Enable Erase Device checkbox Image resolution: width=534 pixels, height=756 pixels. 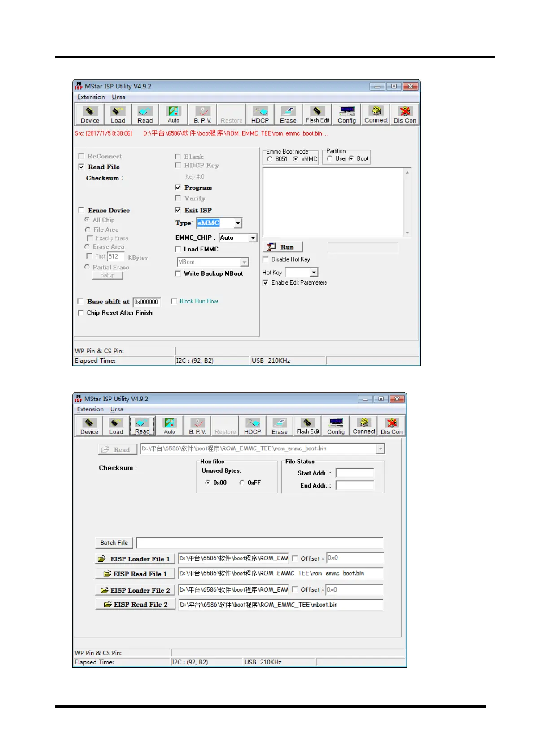(81, 210)
